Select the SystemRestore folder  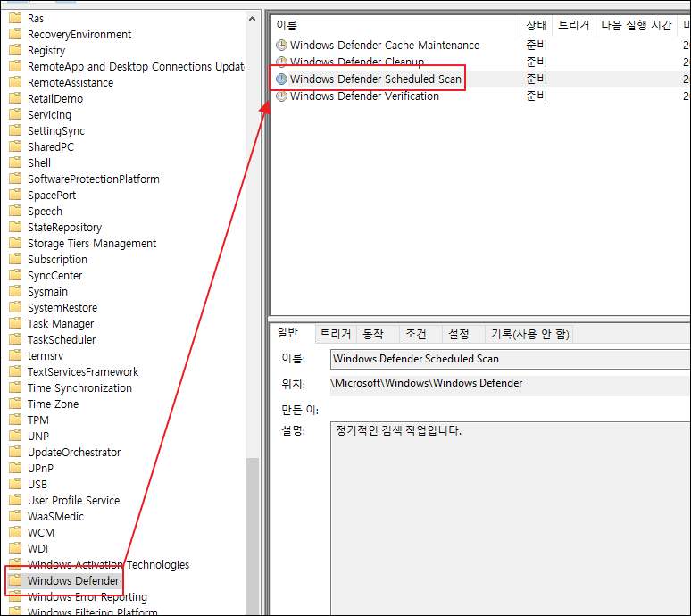tap(62, 308)
